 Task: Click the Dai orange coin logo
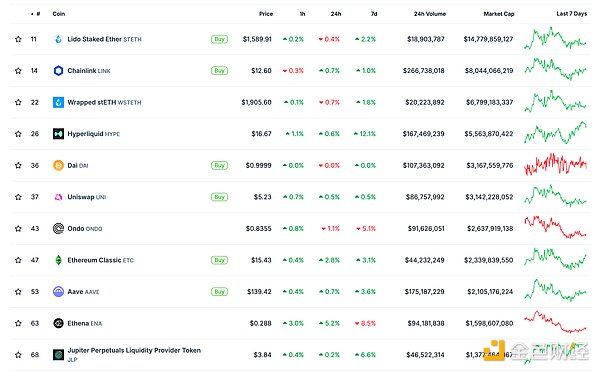pos(58,165)
